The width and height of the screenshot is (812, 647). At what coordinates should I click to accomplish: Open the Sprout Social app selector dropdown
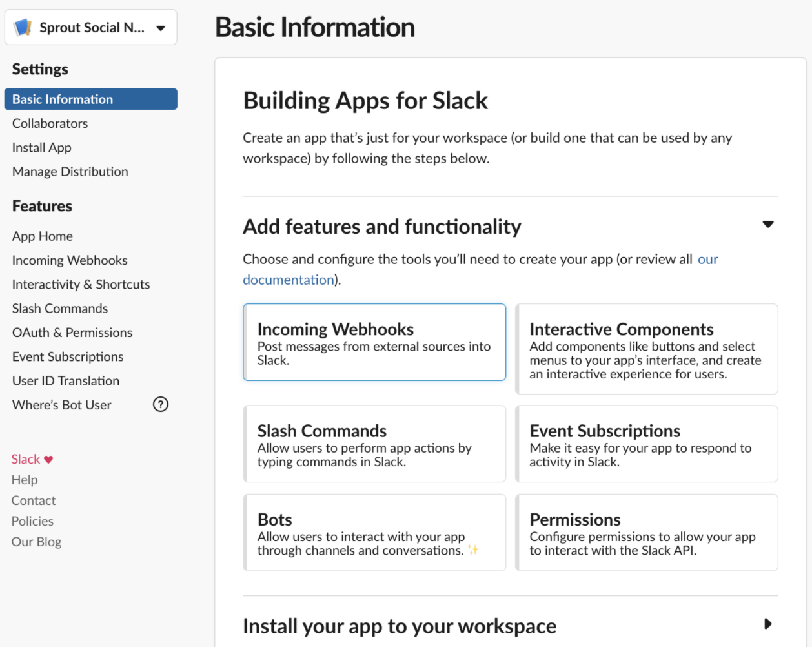pos(91,27)
